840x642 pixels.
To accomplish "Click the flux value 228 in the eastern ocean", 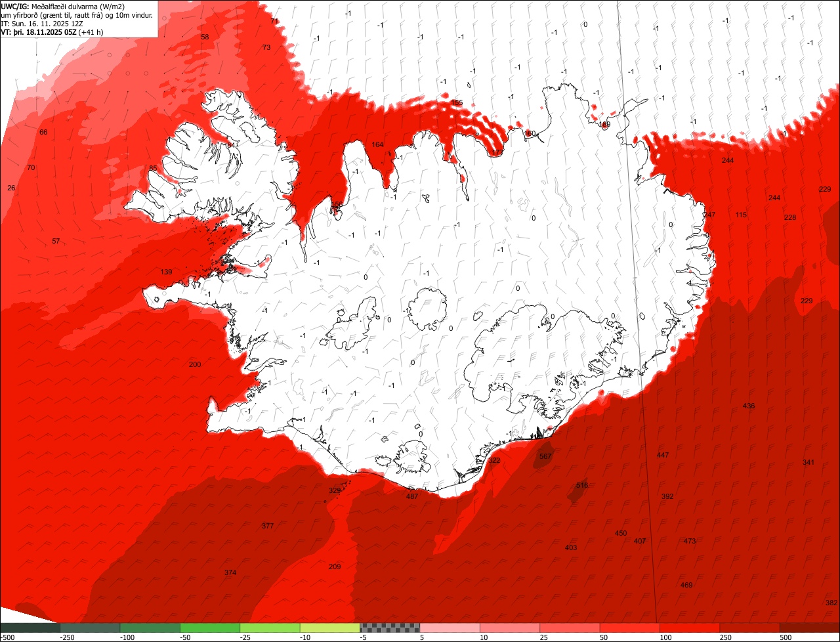I will coord(790,217).
